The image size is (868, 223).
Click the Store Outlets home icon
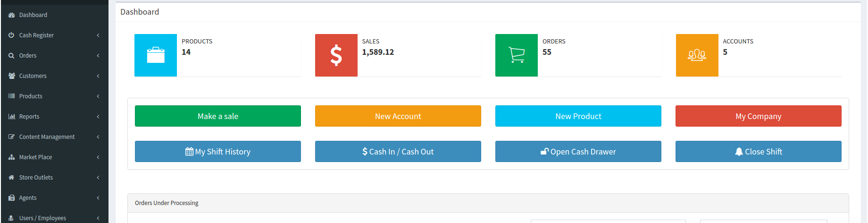tap(12, 178)
